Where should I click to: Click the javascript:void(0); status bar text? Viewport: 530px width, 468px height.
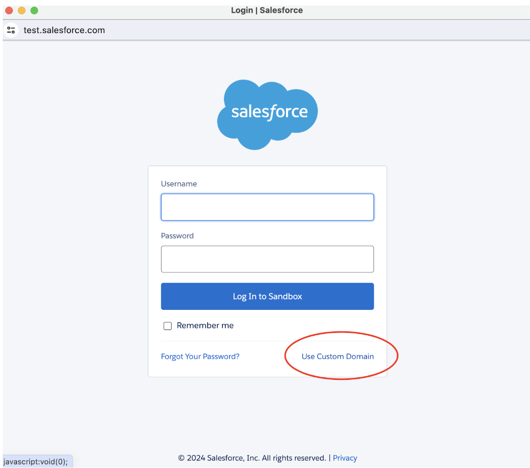(x=35, y=462)
